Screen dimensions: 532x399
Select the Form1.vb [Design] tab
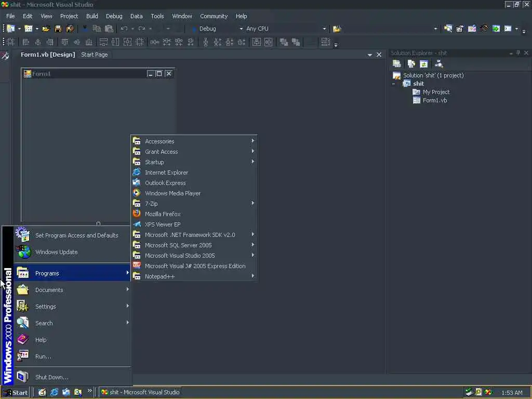click(x=48, y=55)
